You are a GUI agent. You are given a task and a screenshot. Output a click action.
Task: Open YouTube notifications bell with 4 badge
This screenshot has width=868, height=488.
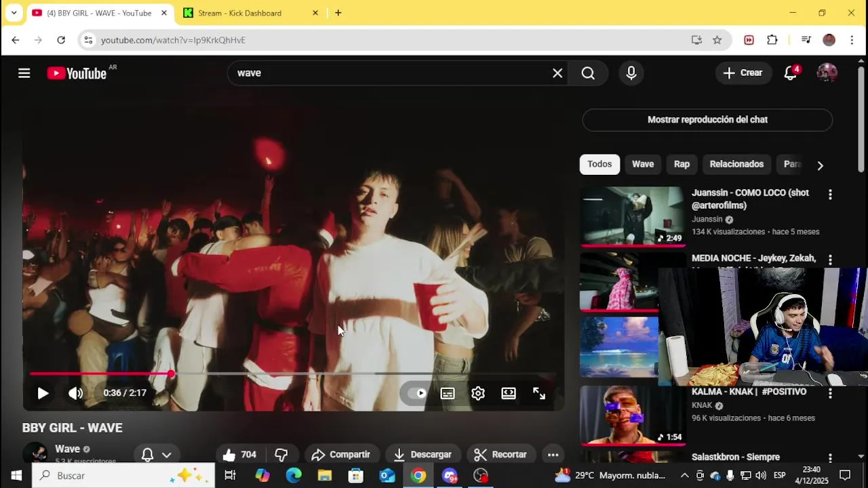(791, 73)
